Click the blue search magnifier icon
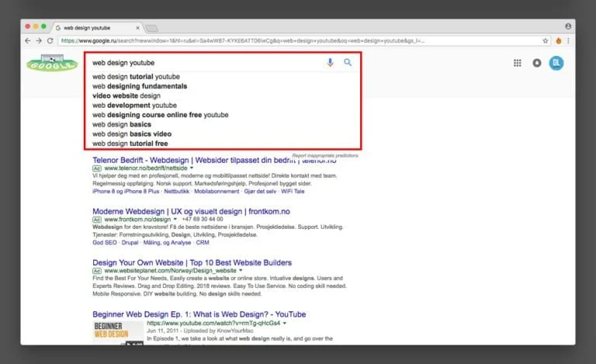 tap(348, 63)
